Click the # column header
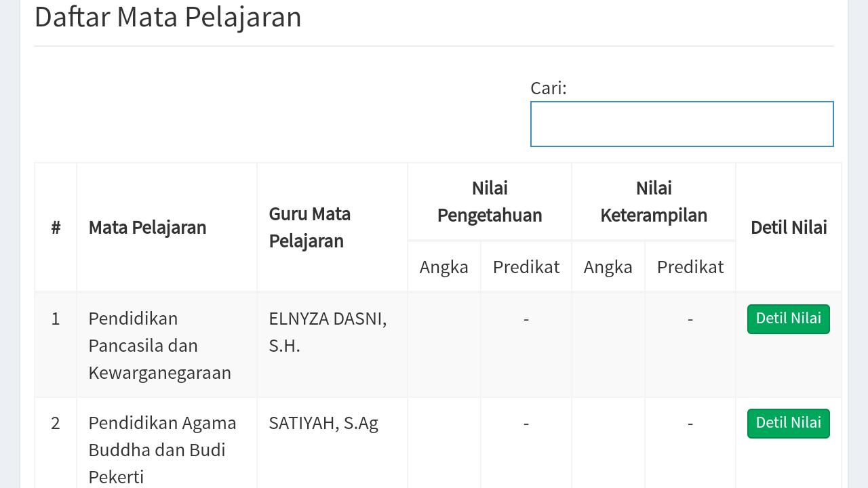Viewport: 868px width, 488px height. pyautogui.click(x=56, y=228)
